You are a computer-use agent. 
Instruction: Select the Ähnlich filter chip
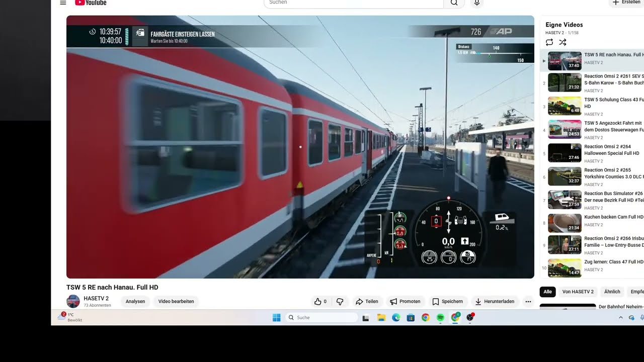(612, 292)
